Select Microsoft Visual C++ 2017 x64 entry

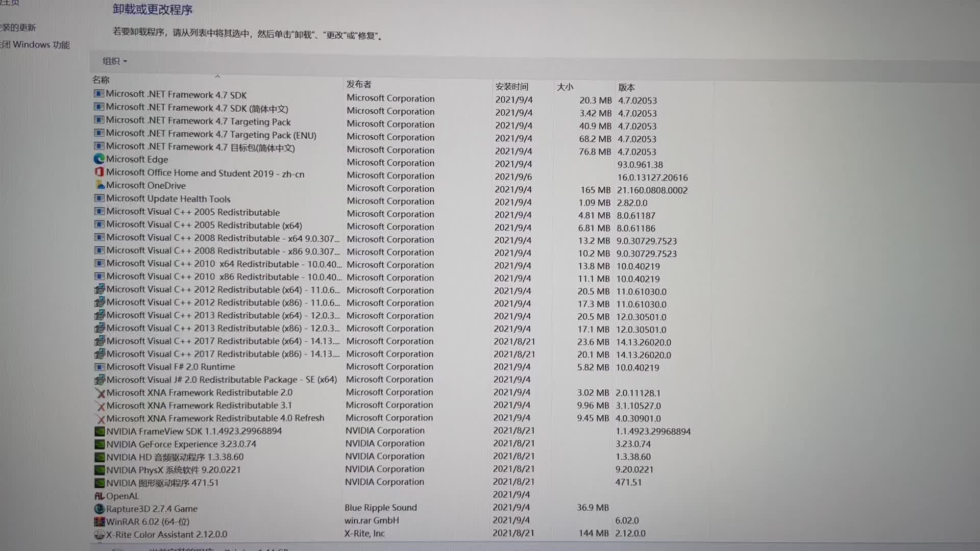click(x=221, y=341)
